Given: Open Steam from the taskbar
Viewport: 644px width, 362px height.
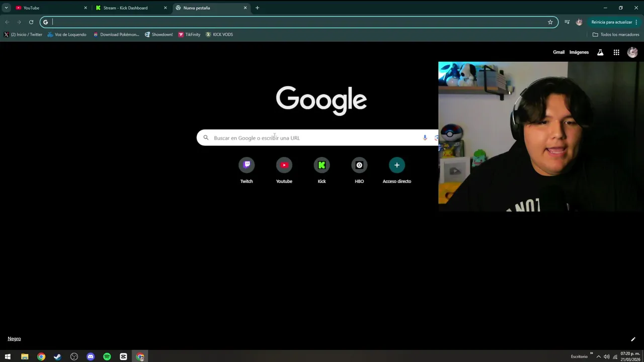Looking at the screenshot, I should pyautogui.click(x=57, y=357).
